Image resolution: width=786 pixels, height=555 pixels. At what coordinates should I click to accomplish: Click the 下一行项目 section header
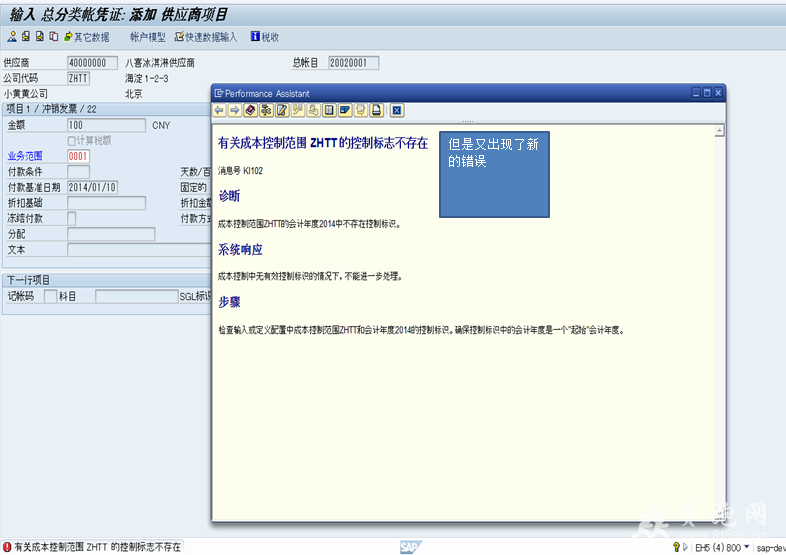pyautogui.click(x=29, y=280)
